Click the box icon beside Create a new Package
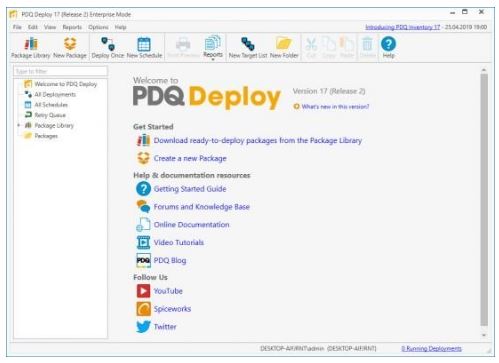 143,158
